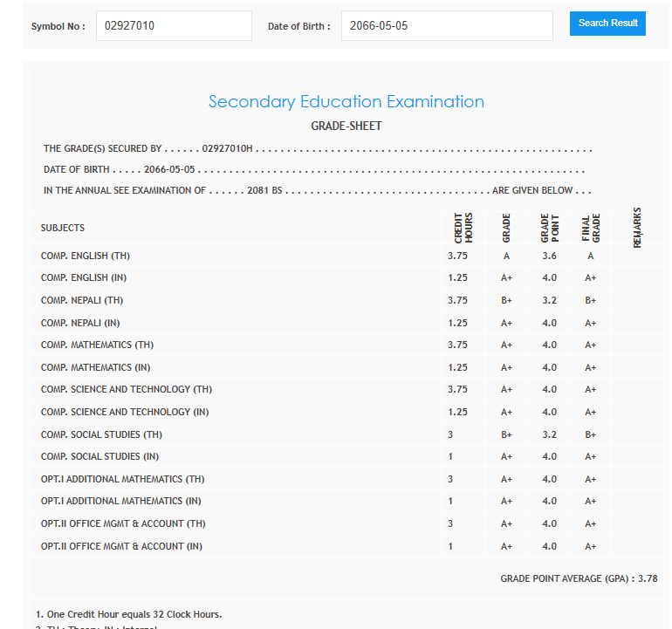Click COMP. SCIENCE AND TECHNOLOGY (TH) subject
The width and height of the screenshot is (672, 629).
pos(127,389)
